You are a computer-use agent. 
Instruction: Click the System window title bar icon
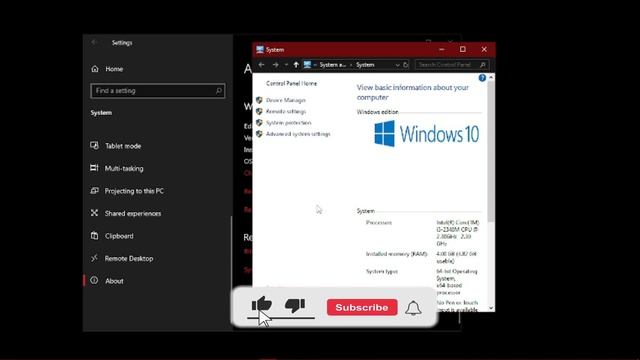(260, 49)
